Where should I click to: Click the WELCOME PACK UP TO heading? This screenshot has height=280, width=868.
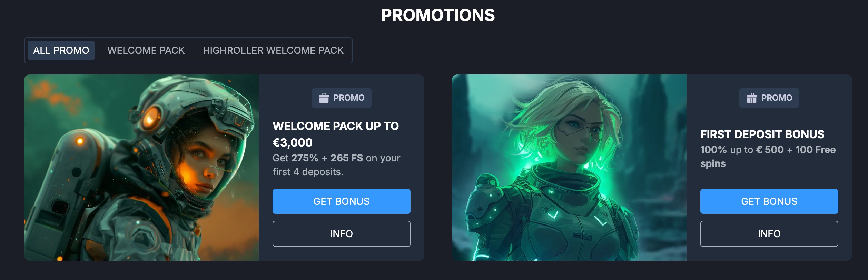336,126
